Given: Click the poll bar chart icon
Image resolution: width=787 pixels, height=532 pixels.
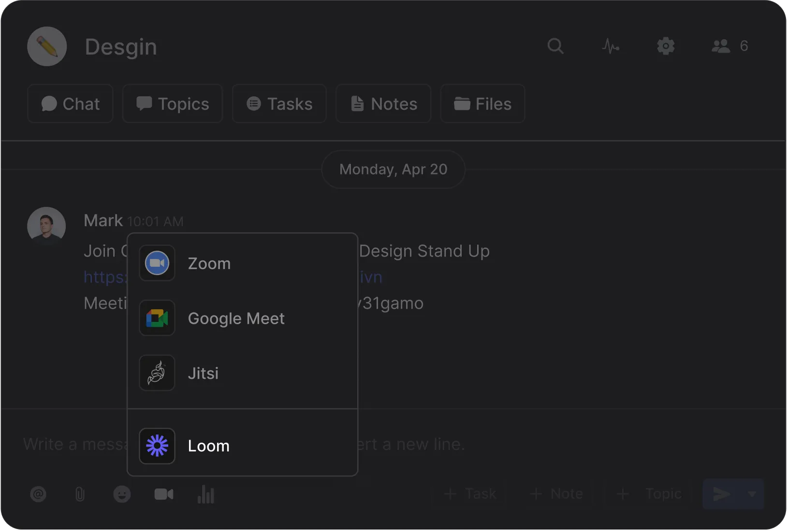Looking at the screenshot, I should point(206,494).
